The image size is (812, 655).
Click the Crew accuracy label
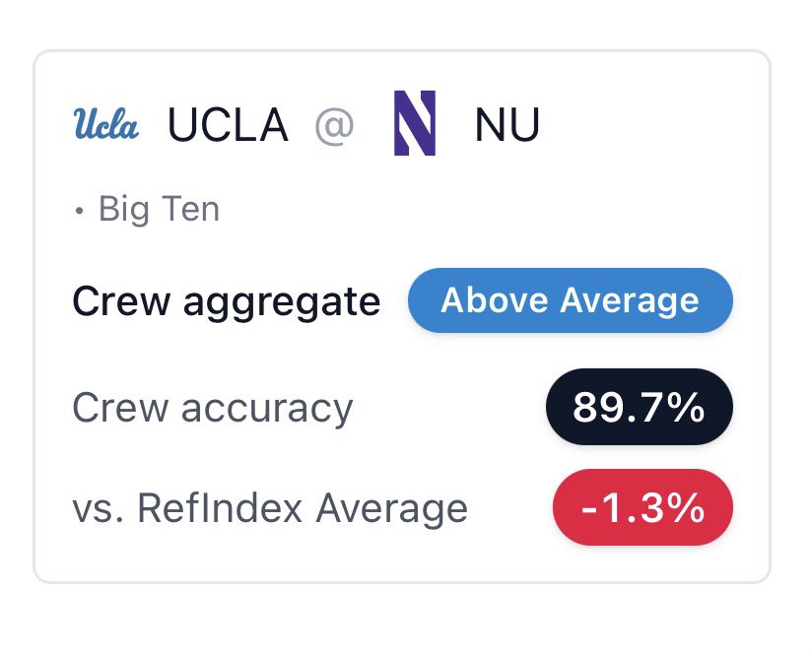[x=212, y=408]
